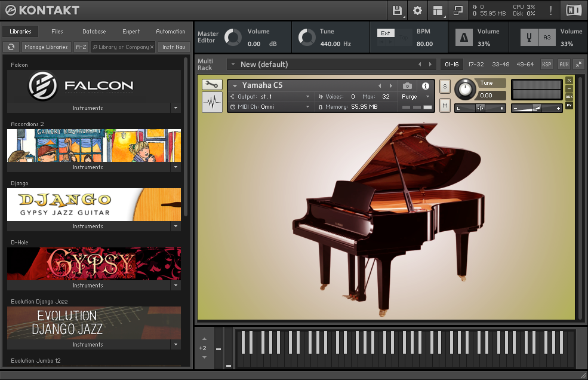The image size is (588, 380).
Task: Go to the previous multi preset arrow
Action: point(420,64)
